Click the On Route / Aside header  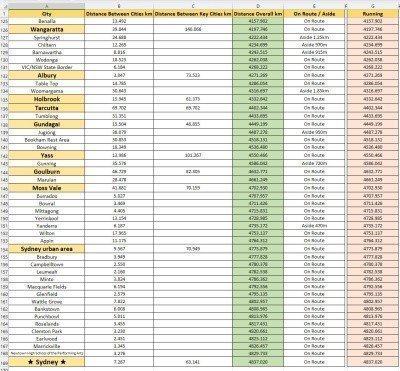click(314, 14)
